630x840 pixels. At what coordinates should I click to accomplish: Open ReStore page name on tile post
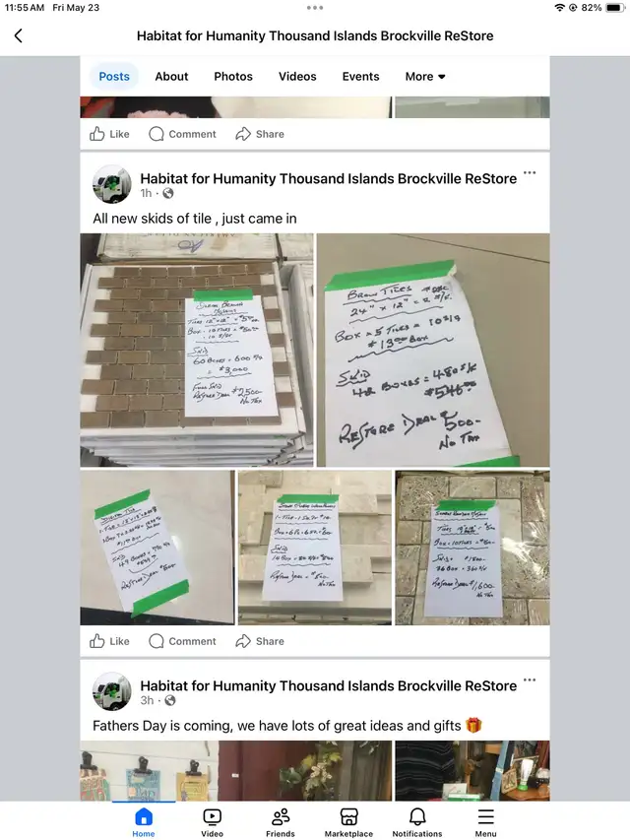pyautogui.click(x=329, y=178)
